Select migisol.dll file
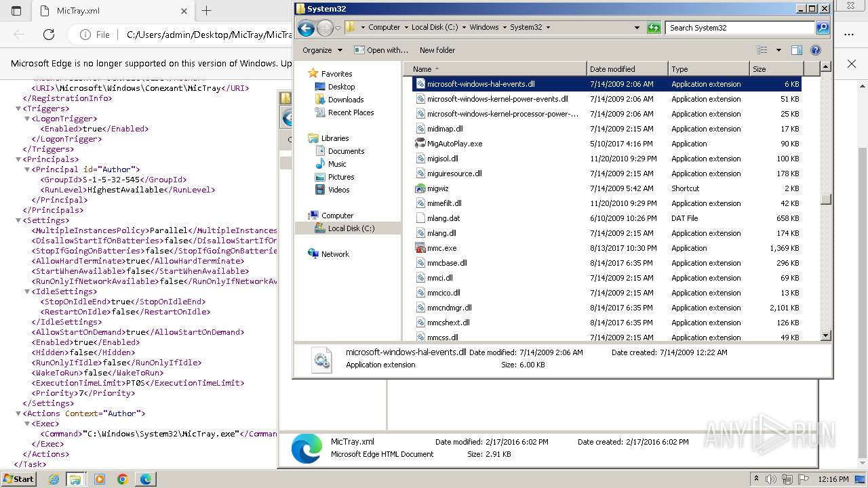Screen dimensions: 868x488 point(444,159)
